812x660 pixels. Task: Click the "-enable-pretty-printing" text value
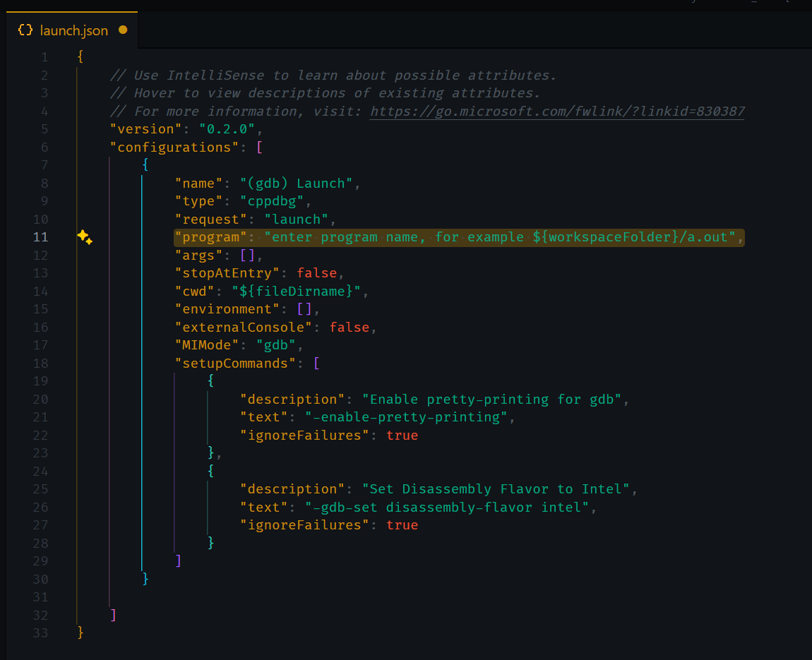pyautogui.click(x=406, y=417)
